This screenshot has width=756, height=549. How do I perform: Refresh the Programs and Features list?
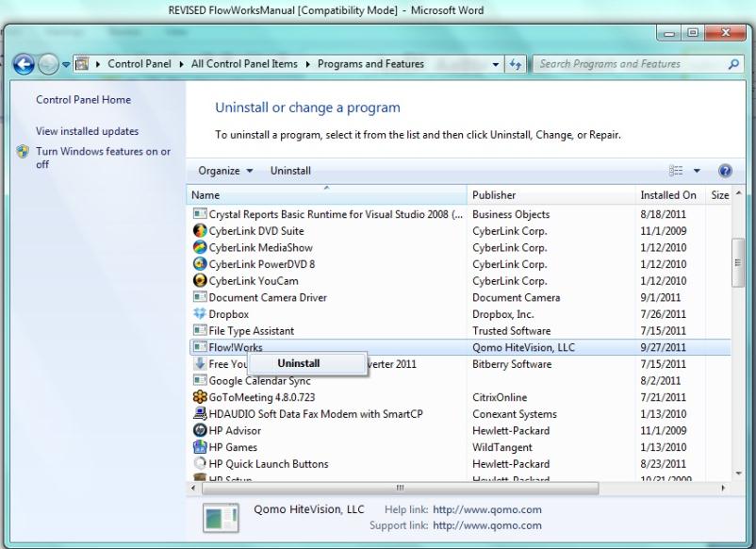pyautogui.click(x=516, y=64)
